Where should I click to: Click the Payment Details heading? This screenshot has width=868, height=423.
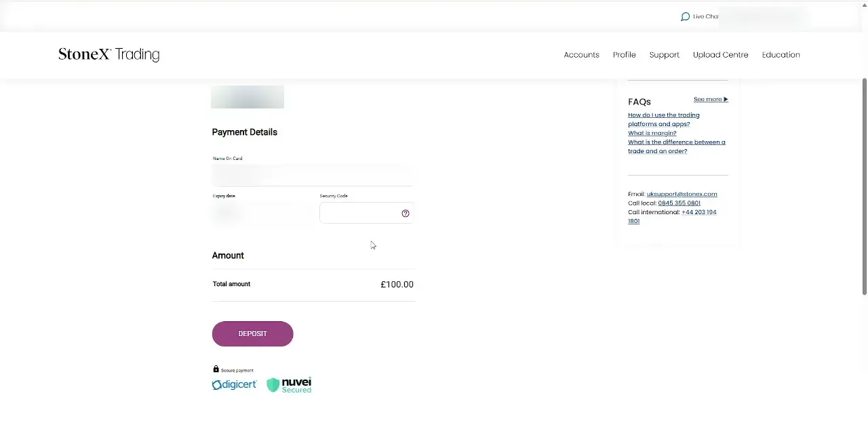pos(244,132)
